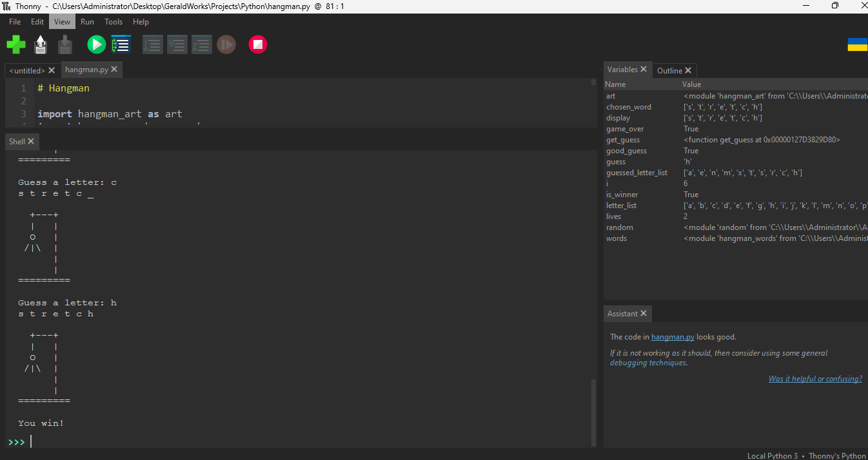Open the Tools menu

pos(113,22)
